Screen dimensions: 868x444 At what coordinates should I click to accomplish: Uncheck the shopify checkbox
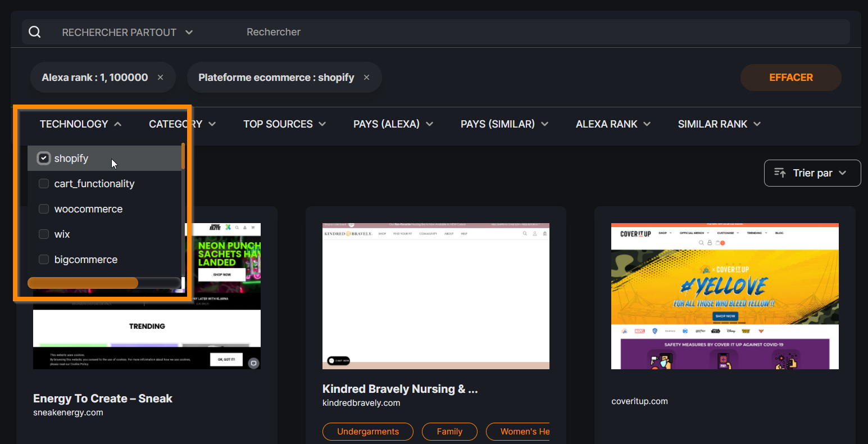(44, 158)
